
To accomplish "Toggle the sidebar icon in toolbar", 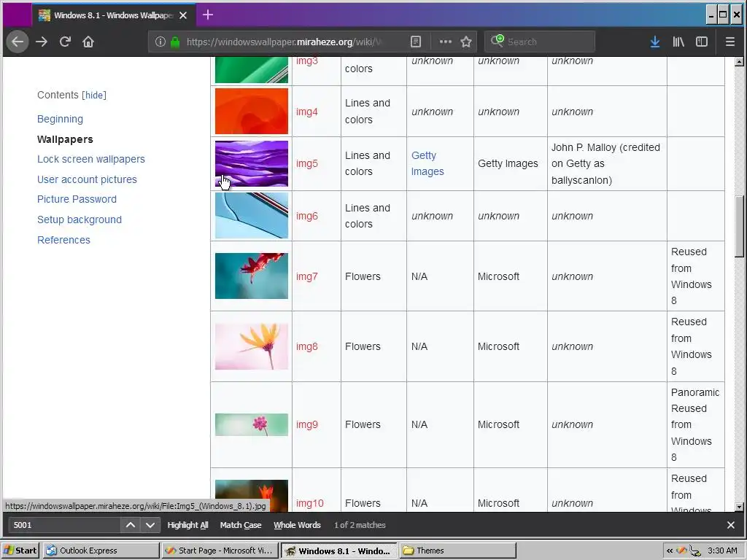I will point(702,42).
